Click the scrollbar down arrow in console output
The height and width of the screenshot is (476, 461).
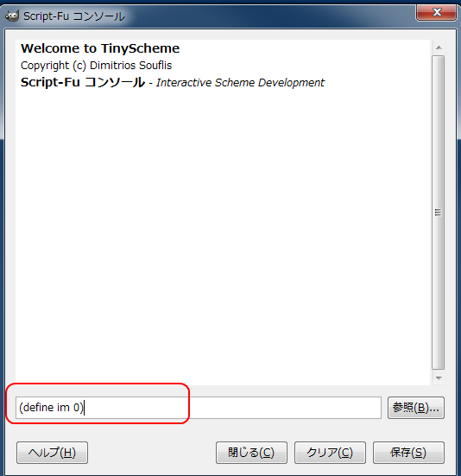click(x=439, y=378)
